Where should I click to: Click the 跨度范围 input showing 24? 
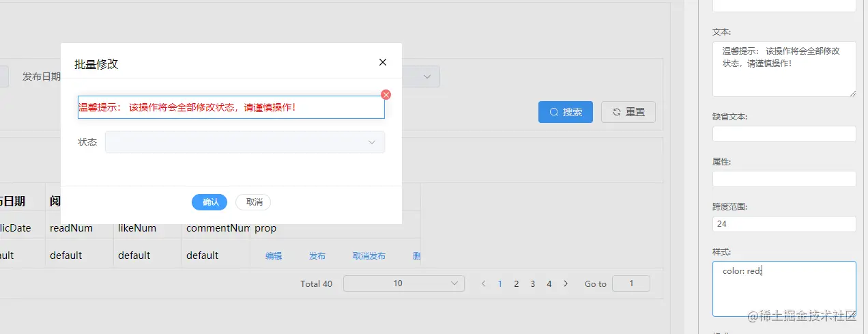(784, 224)
